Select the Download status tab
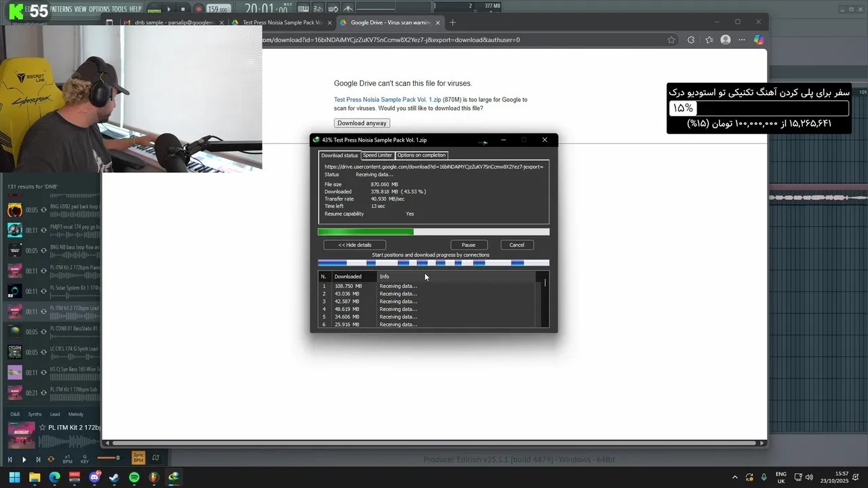 click(339, 155)
